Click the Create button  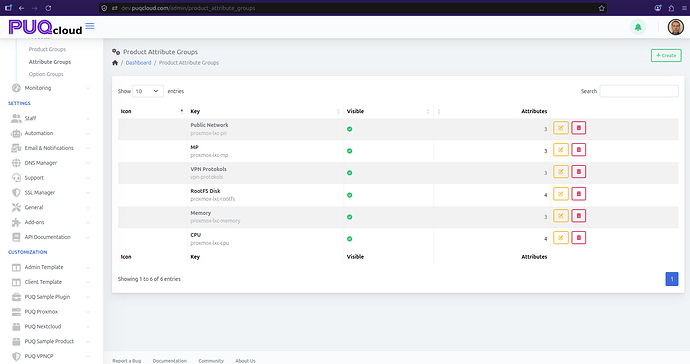tap(666, 55)
